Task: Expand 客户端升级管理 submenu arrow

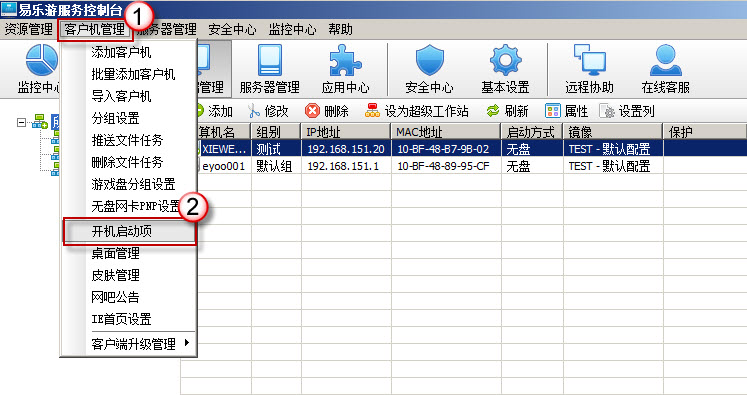Action: (187, 343)
